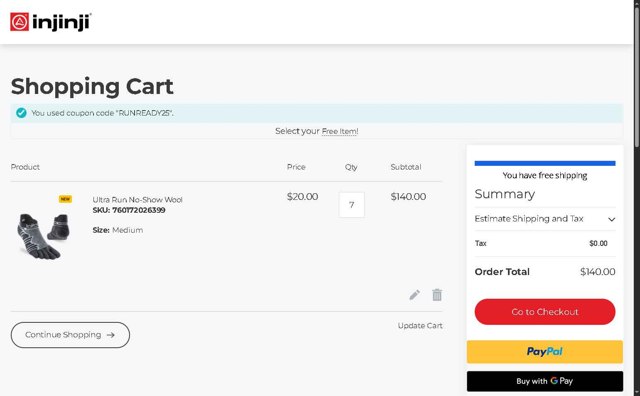Image resolution: width=640 pixels, height=396 pixels.
Task: Click the Injinji logo
Action: pyautogui.click(x=51, y=22)
